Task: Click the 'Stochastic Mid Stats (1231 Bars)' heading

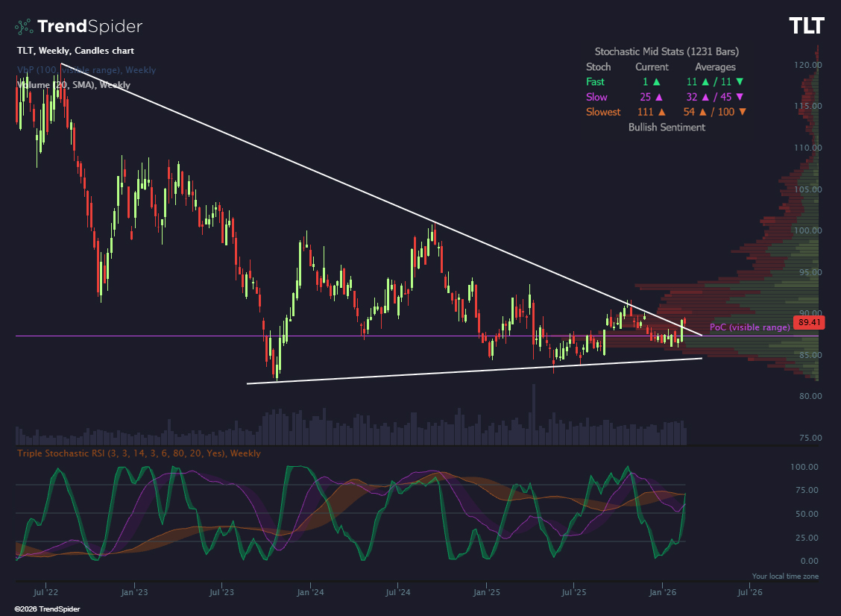Action: click(667, 51)
